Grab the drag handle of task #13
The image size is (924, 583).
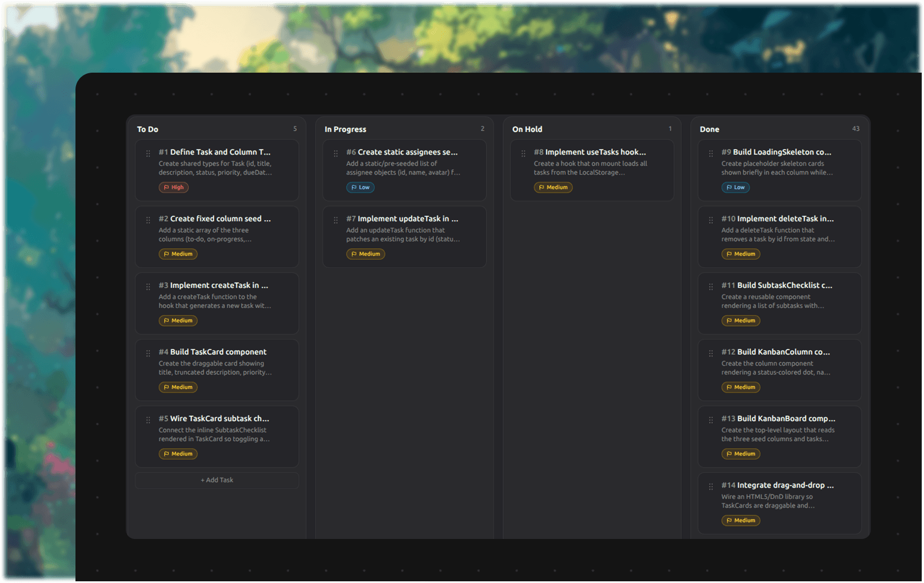pyautogui.click(x=711, y=420)
